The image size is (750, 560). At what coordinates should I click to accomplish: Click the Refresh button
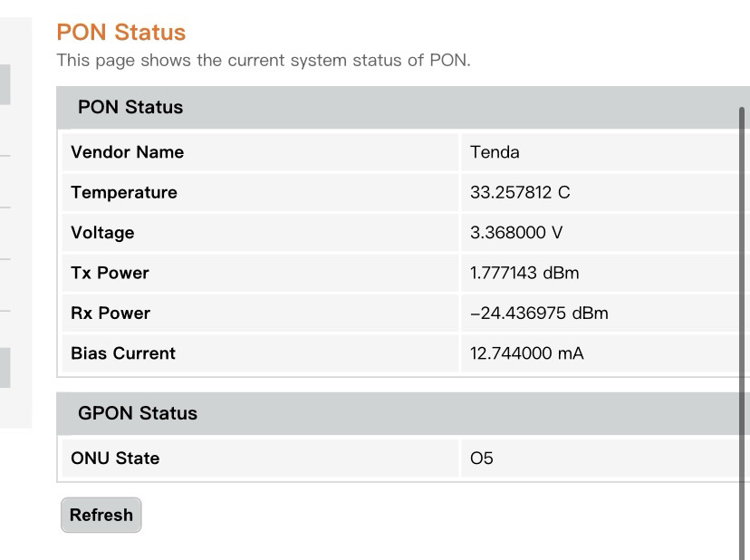[x=101, y=515]
